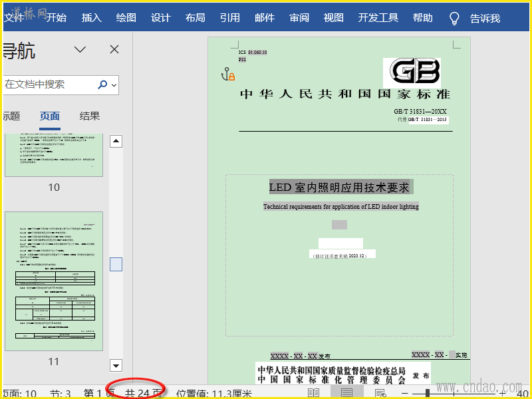Click the magnifier search icon
Screen dimensions: 532x399
click(x=102, y=84)
